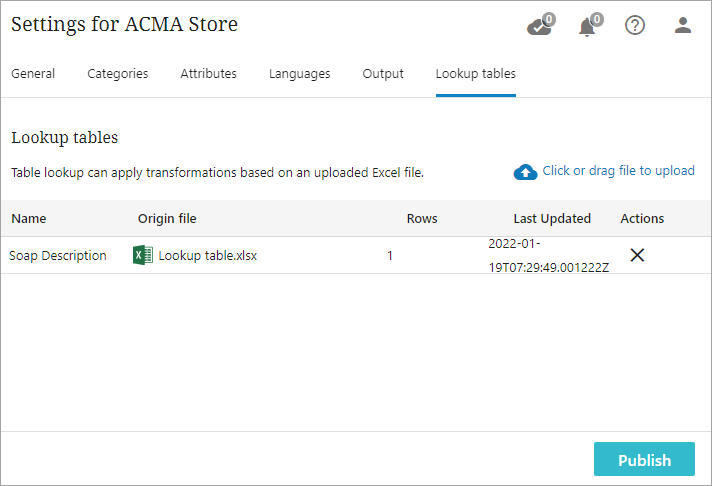Click the help question mark icon
Viewport: 712px width, 486px height.
tap(635, 26)
